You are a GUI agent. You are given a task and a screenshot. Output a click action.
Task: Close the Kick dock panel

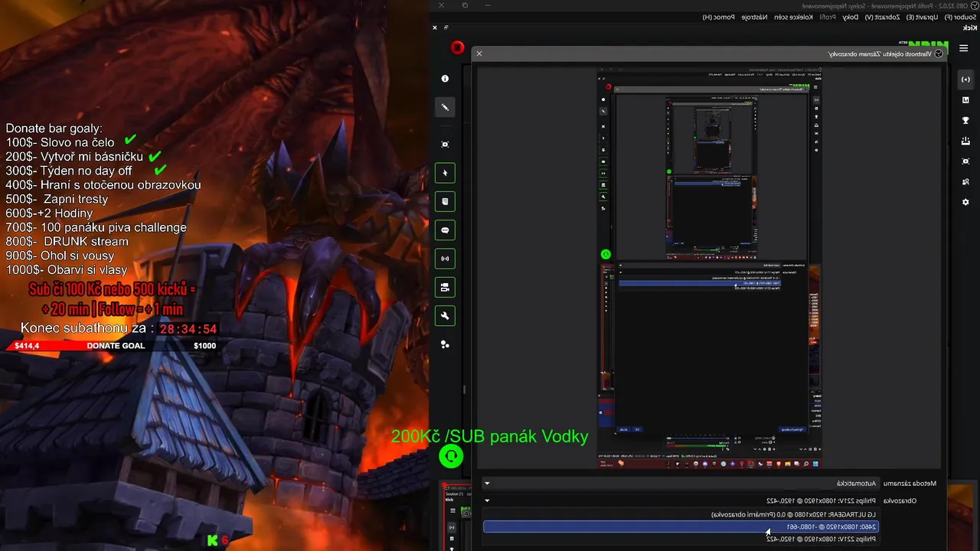[435, 28]
